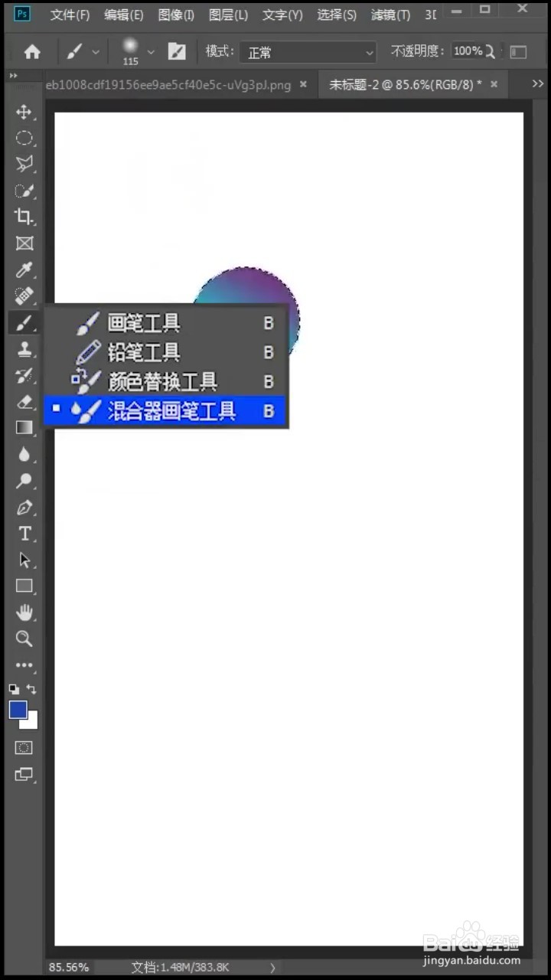Open the 图像(I) menu

click(176, 15)
